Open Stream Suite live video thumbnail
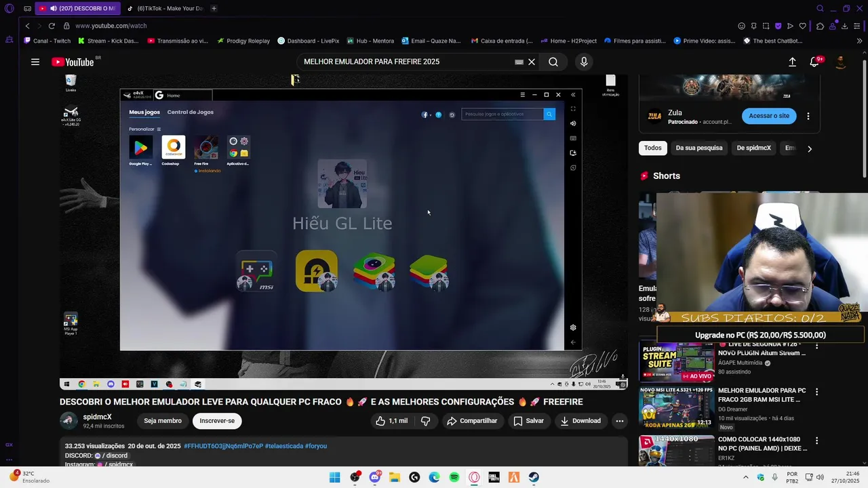The height and width of the screenshot is (488, 868). 676,362
